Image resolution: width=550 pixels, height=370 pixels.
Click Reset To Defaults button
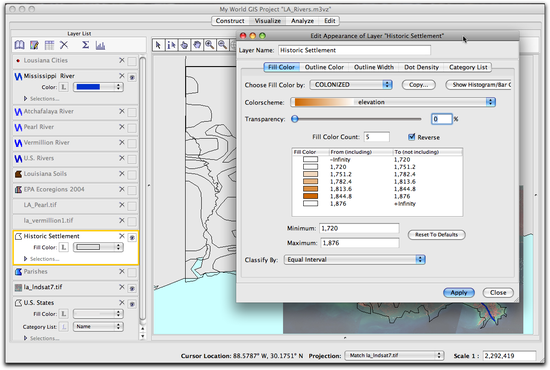click(x=437, y=235)
